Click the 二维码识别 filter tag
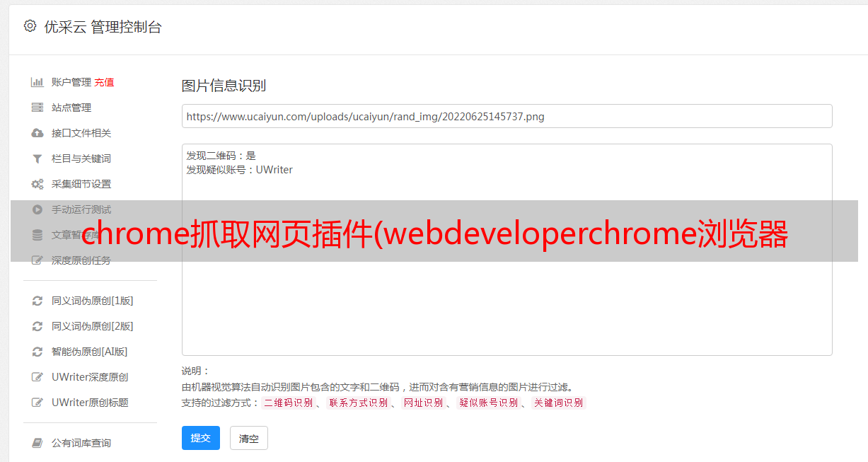This screenshot has width=868, height=462. click(288, 403)
